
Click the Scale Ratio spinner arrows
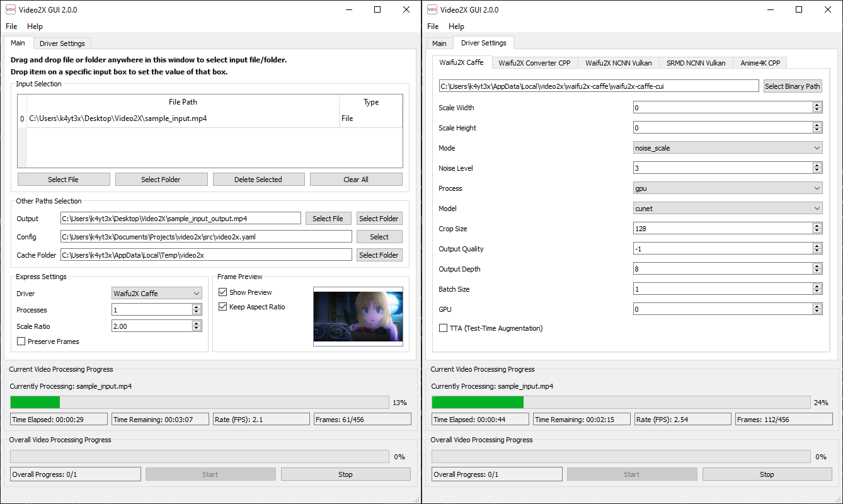pos(197,326)
